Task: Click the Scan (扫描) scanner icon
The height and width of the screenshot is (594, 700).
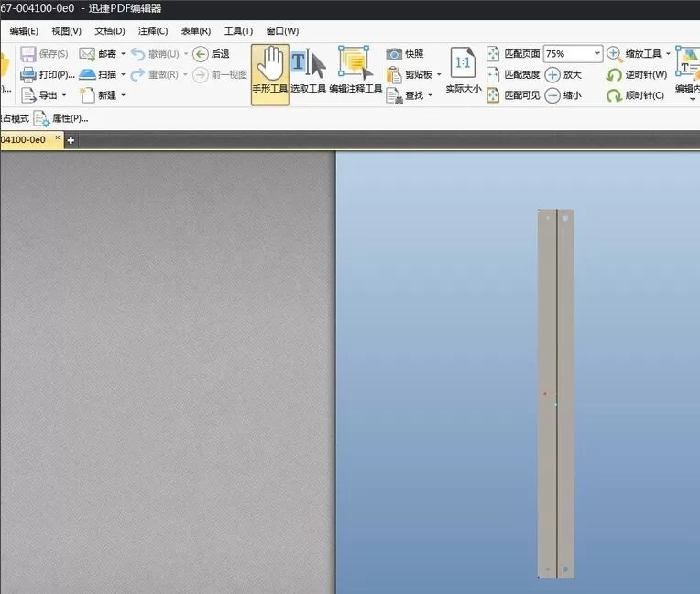Action: click(x=87, y=74)
